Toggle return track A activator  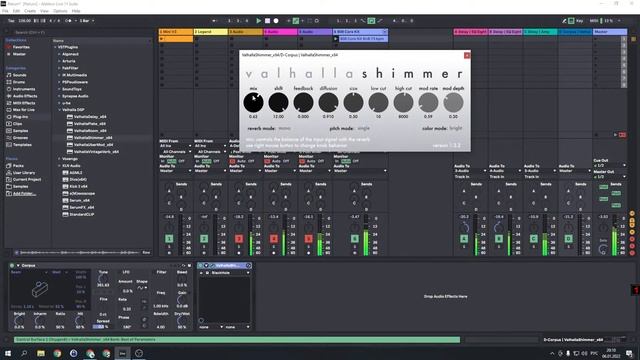[464, 239]
